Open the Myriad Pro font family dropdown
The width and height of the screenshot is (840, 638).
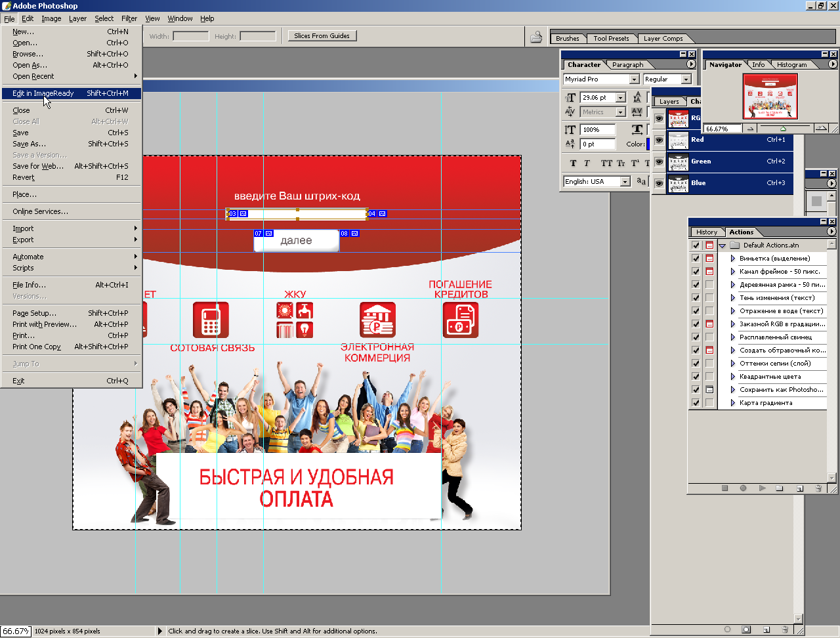635,79
